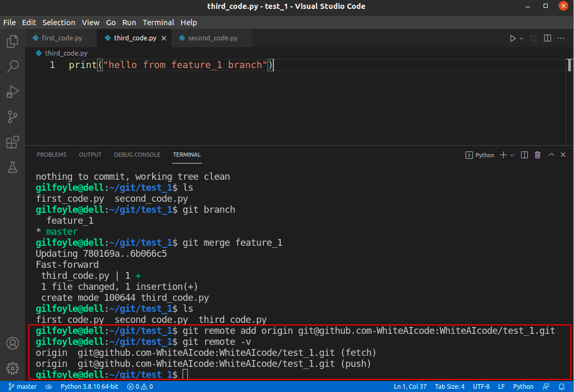Screen dimensions: 574x392
Task: Open the Search sidebar icon
Action: tap(12, 66)
